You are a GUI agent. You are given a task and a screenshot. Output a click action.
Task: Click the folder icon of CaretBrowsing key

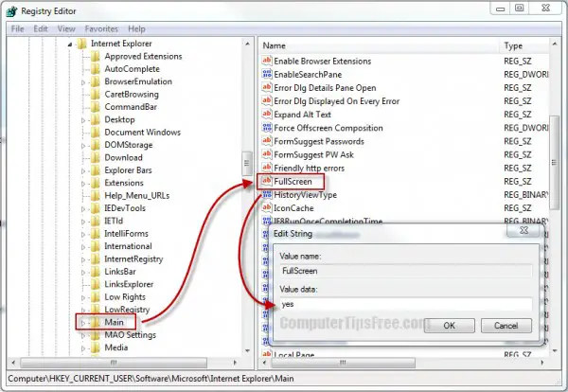96,94
